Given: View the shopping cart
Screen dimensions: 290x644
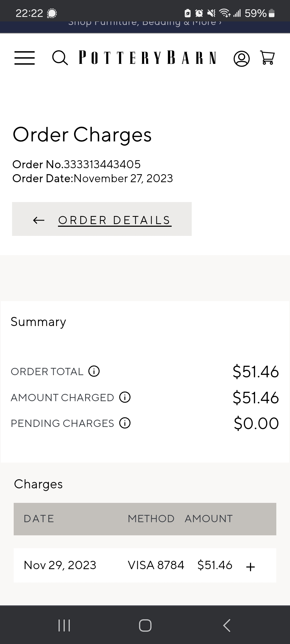Looking at the screenshot, I should (x=267, y=58).
